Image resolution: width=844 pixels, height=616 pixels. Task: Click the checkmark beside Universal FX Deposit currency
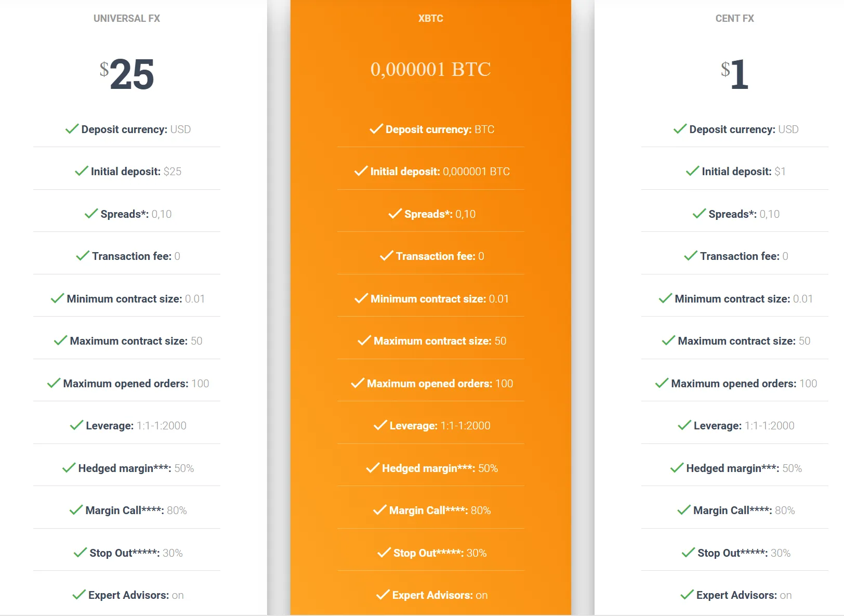[x=72, y=129]
